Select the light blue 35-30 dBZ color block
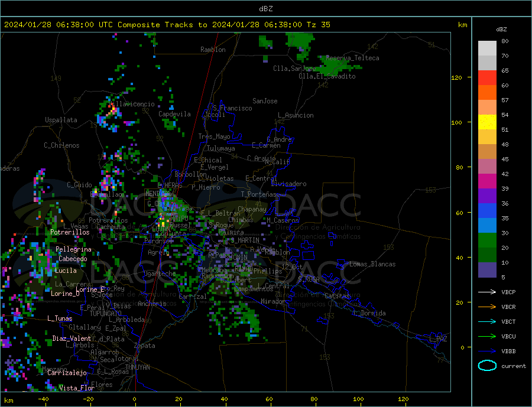This screenshot has height=407, width=532. [x=487, y=226]
